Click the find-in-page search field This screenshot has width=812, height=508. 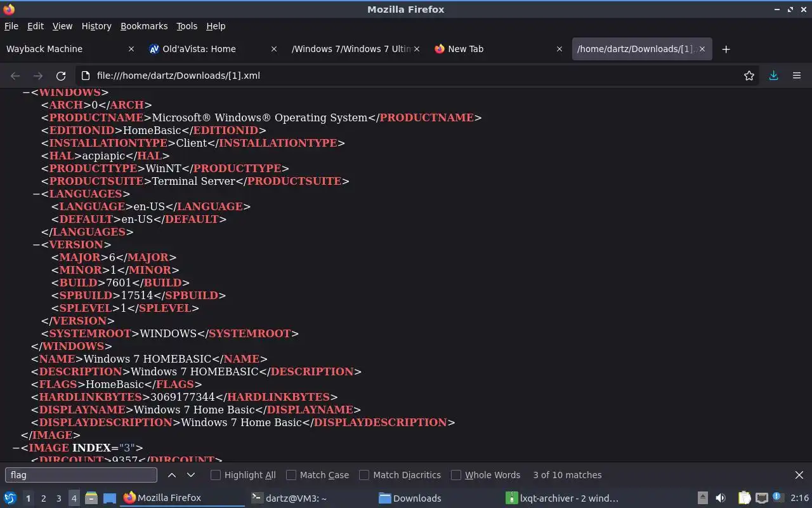tap(81, 475)
